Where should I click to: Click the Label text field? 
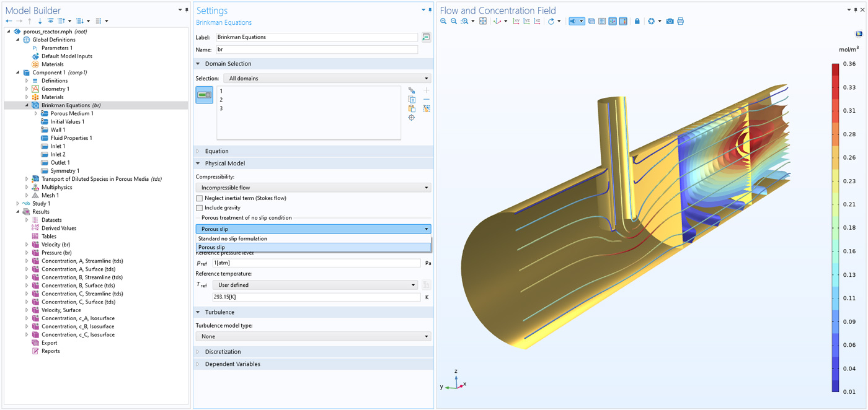click(x=316, y=37)
